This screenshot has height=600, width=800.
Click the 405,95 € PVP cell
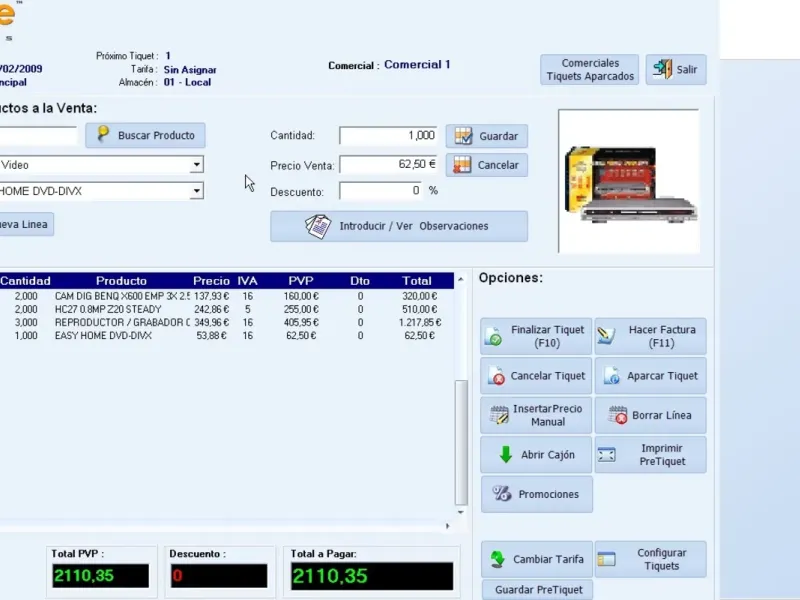301,322
